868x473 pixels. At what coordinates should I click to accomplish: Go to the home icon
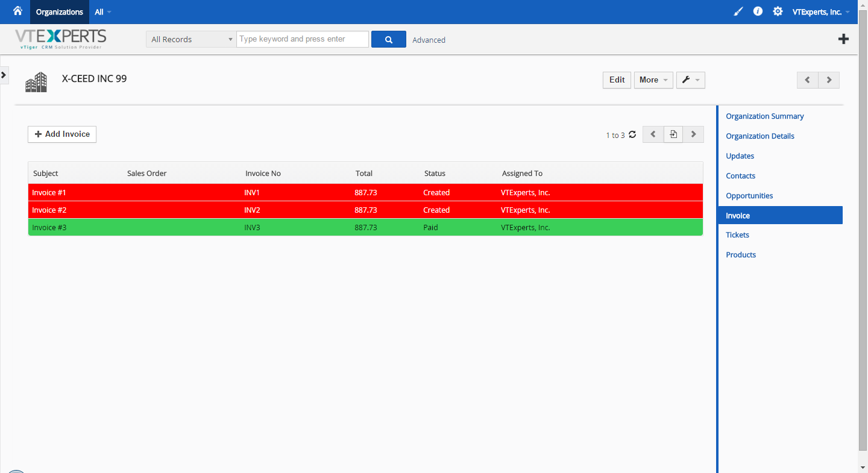point(17,11)
